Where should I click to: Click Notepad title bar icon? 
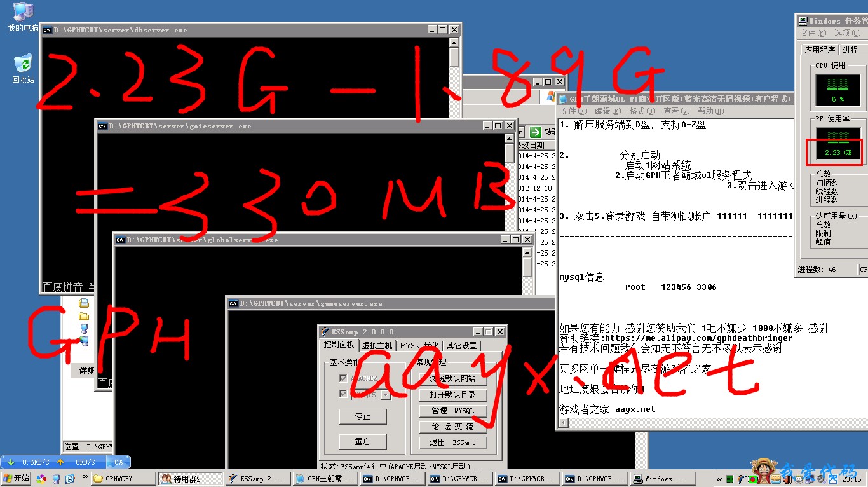click(563, 99)
